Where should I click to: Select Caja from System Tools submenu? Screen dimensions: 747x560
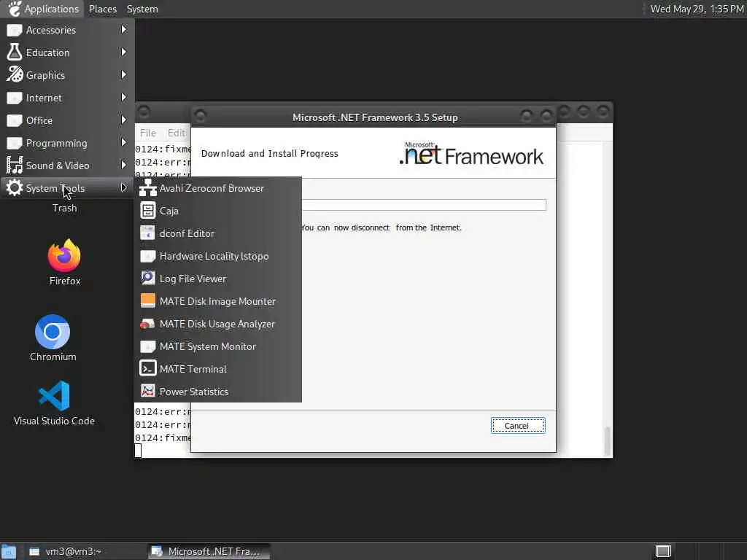point(217,211)
